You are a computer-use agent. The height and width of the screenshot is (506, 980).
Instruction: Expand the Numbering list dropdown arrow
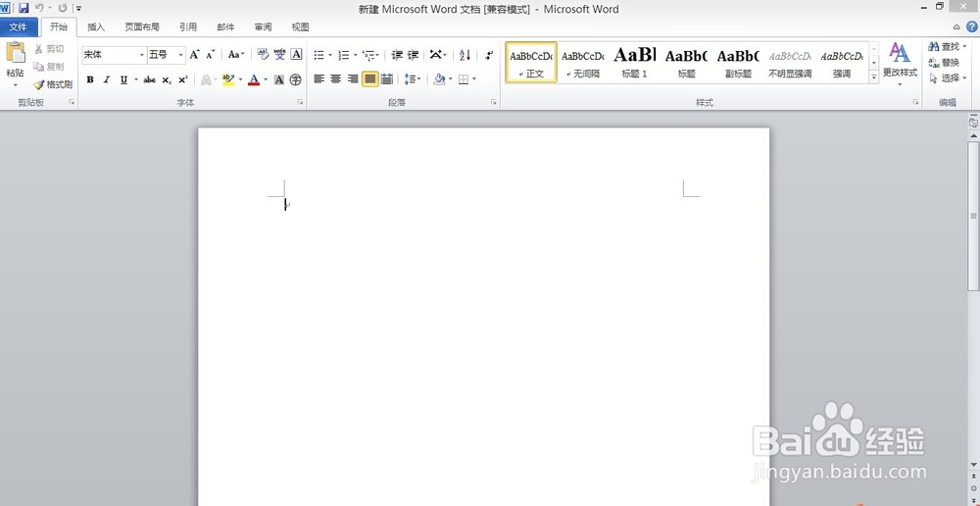tap(355, 55)
